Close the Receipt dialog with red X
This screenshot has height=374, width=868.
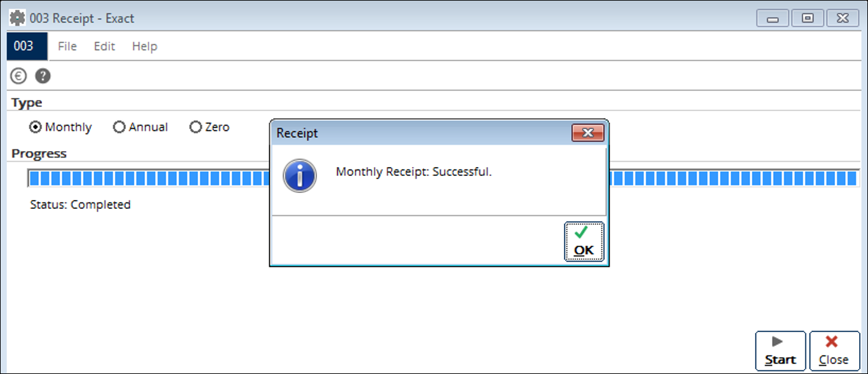coord(587,133)
